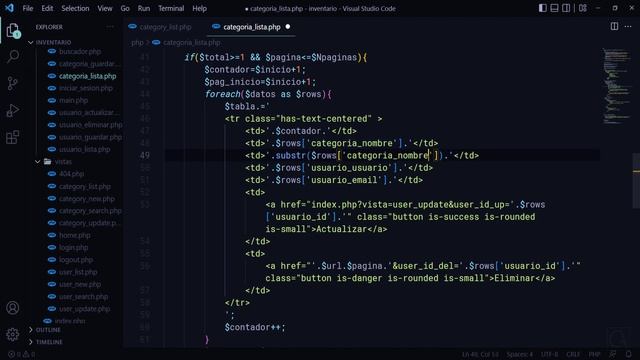
Task: Open the notifications bell in status bar
Action: point(628,354)
